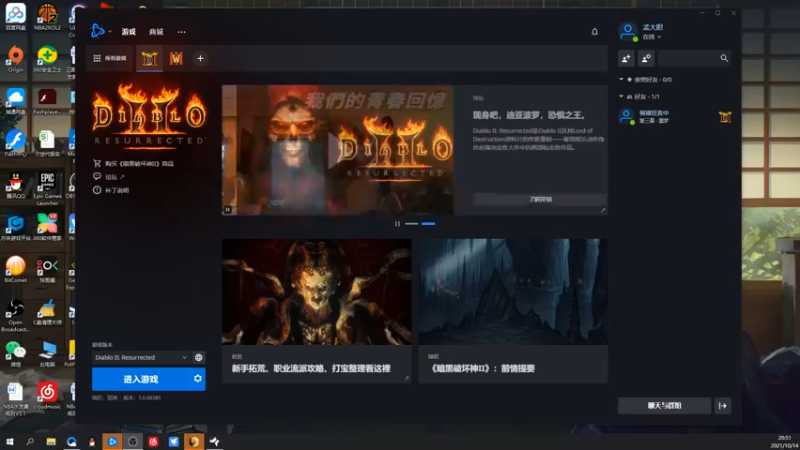This screenshot has width=800, height=450.
Task: Open the 补丁说明 patch notes link
Action: point(111,190)
